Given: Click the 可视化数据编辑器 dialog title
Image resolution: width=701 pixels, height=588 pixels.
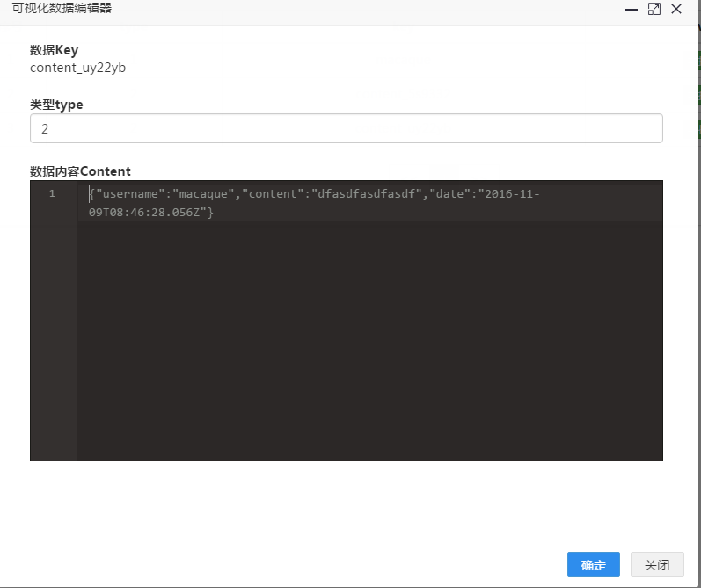Looking at the screenshot, I should tap(62, 9).
